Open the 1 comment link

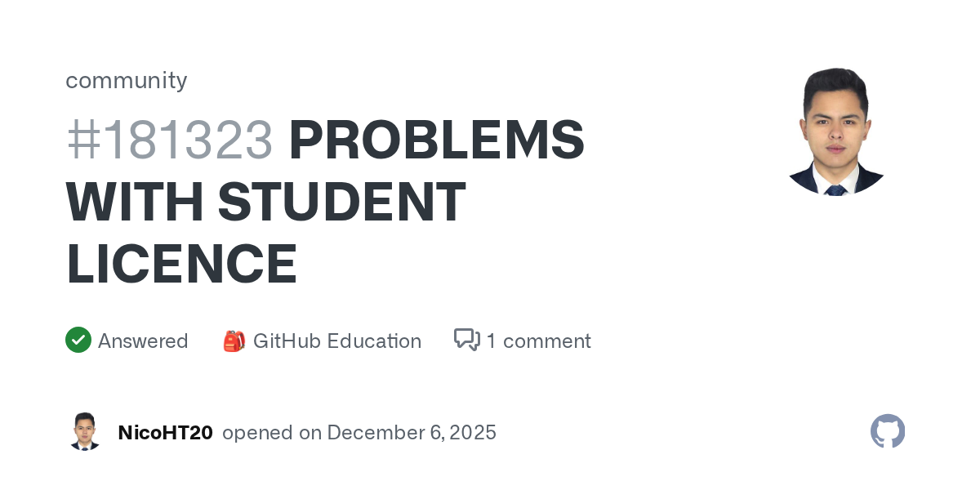[538, 341]
